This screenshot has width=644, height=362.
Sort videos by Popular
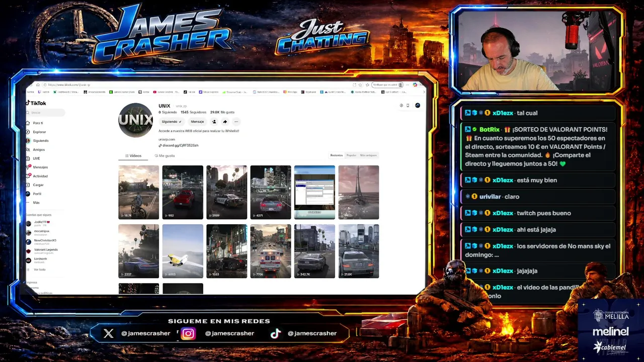[351, 155]
